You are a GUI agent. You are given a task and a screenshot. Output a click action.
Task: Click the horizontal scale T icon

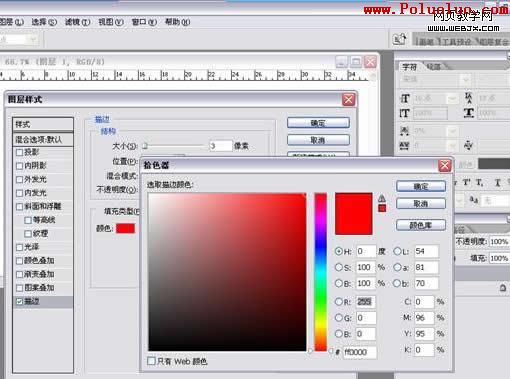click(x=469, y=113)
